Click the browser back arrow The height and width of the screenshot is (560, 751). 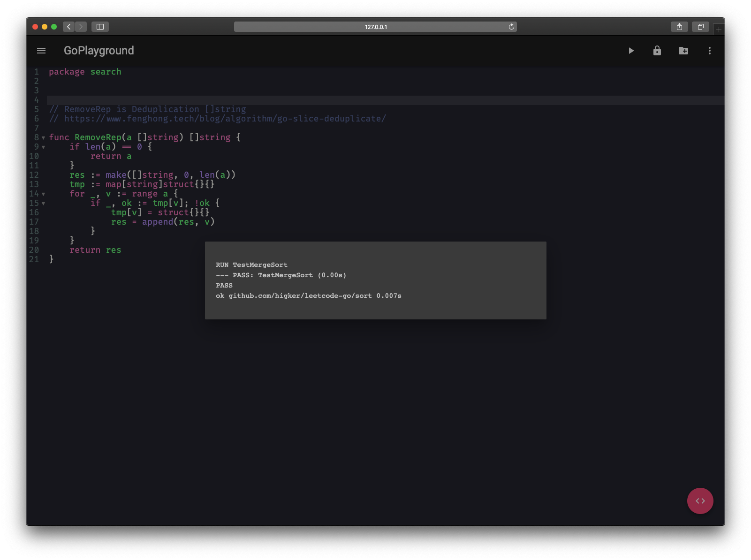68,27
